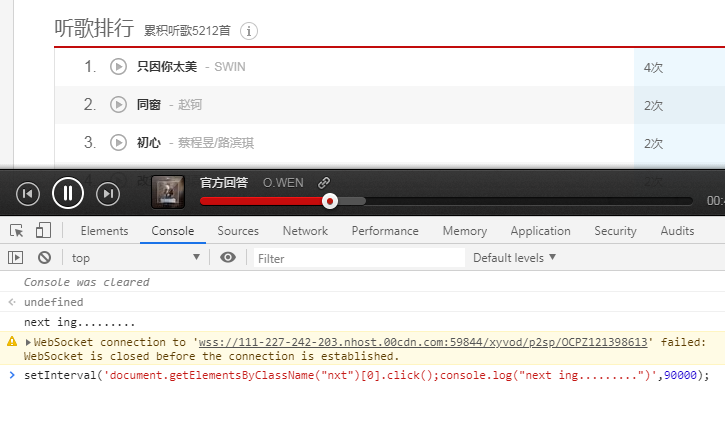
Task: Play the song 只因你太美
Action: [118, 67]
